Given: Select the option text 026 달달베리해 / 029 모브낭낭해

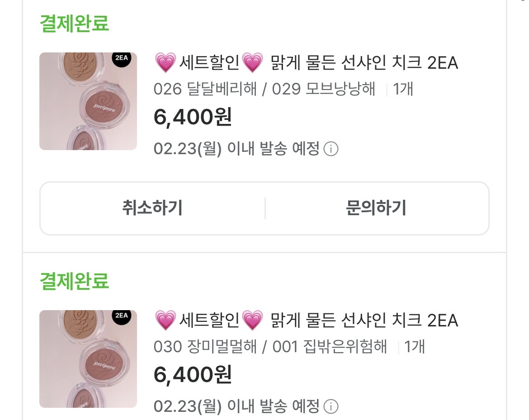Looking at the screenshot, I should [x=264, y=89].
